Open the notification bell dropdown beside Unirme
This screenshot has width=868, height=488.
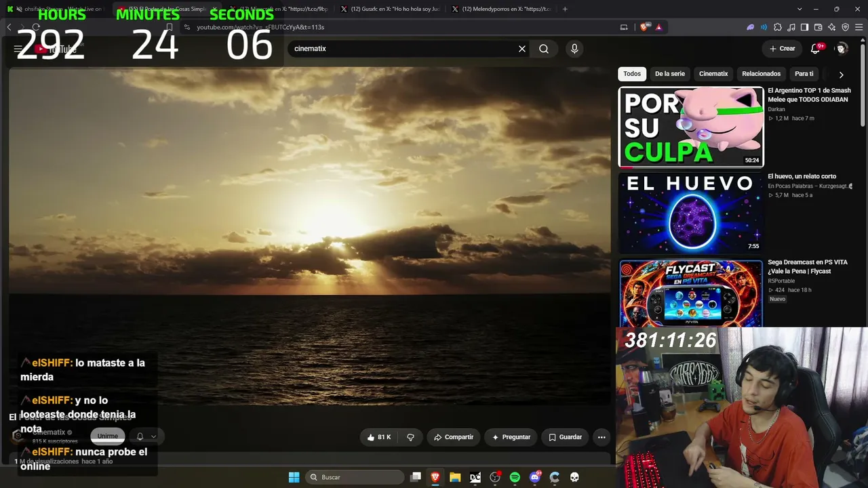point(146,436)
